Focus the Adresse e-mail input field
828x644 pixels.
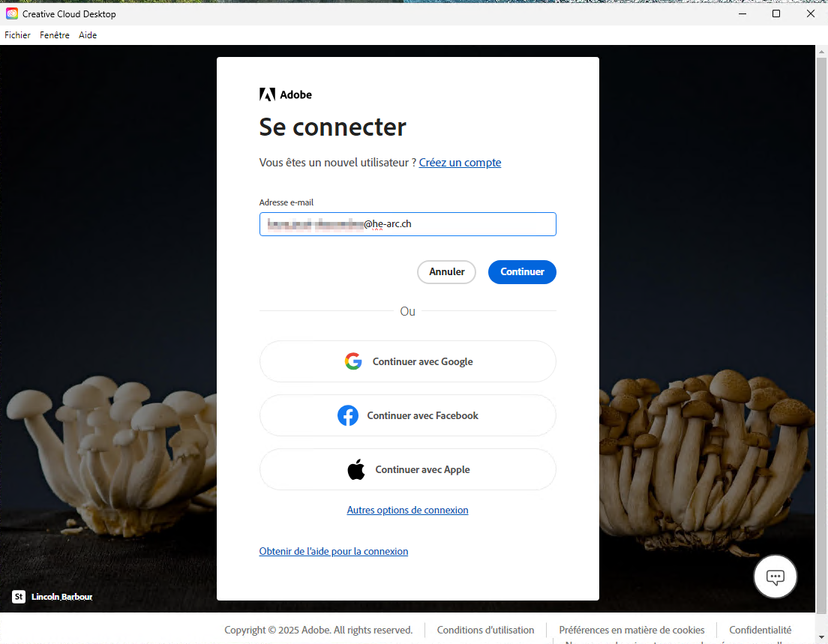click(x=407, y=224)
